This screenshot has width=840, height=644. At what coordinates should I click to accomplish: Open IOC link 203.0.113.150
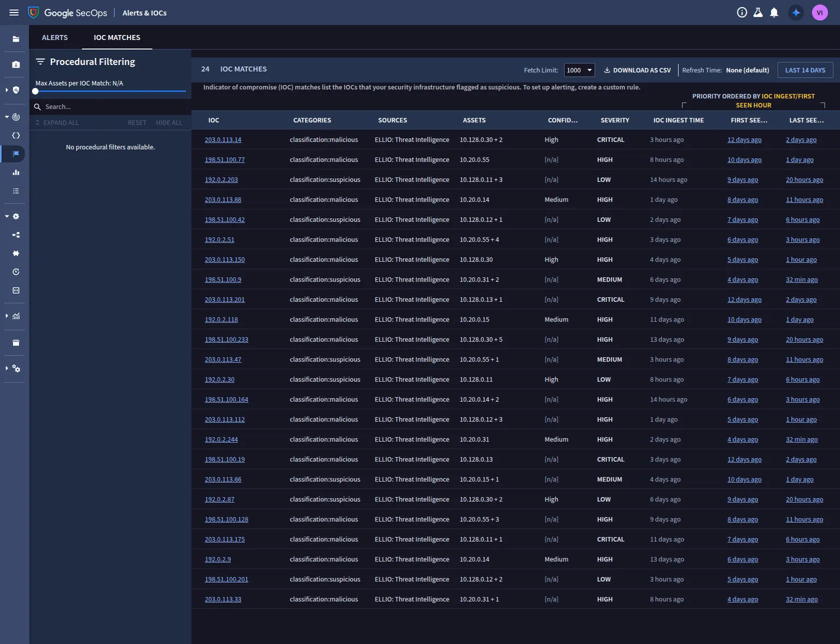[x=225, y=260]
